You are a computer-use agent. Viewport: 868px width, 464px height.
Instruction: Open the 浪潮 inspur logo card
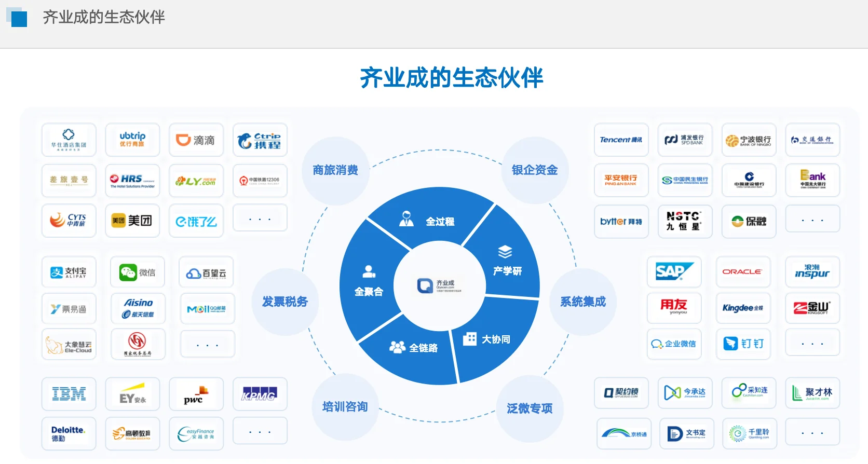[812, 272]
